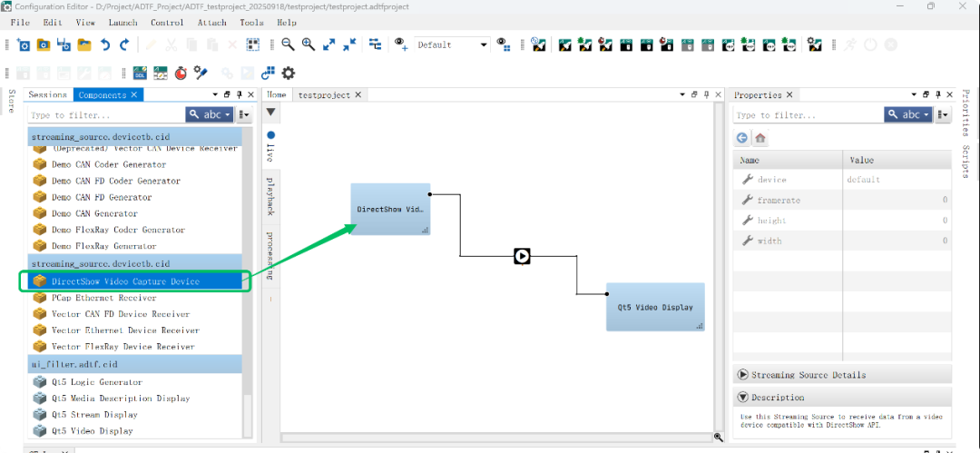Switch to the processing vertical tab

tap(270, 254)
